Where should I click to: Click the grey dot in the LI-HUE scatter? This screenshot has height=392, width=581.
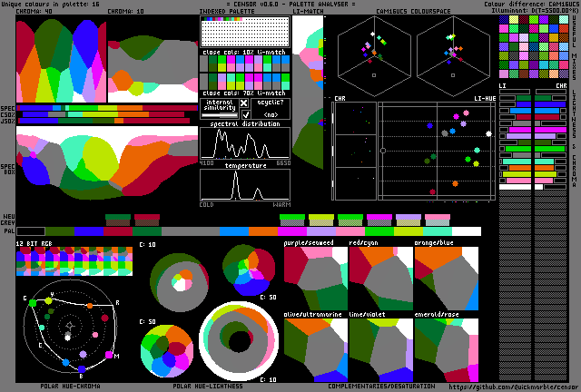coord(445,133)
